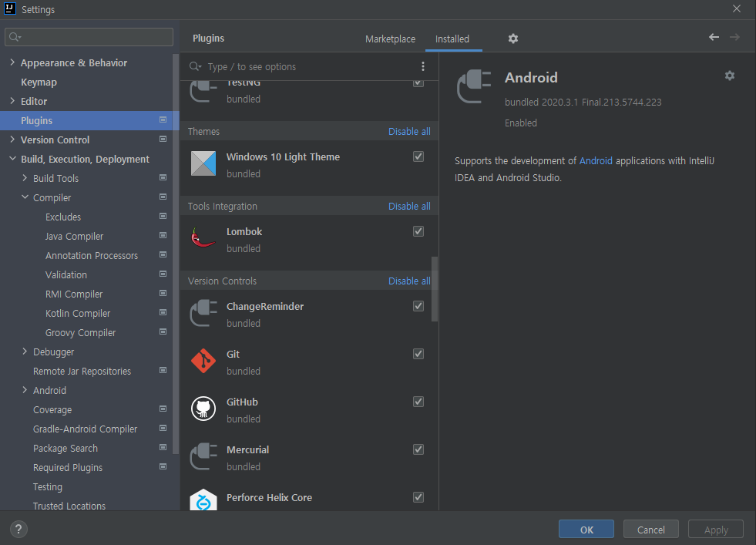Click the help question mark icon

click(x=18, y=529)
